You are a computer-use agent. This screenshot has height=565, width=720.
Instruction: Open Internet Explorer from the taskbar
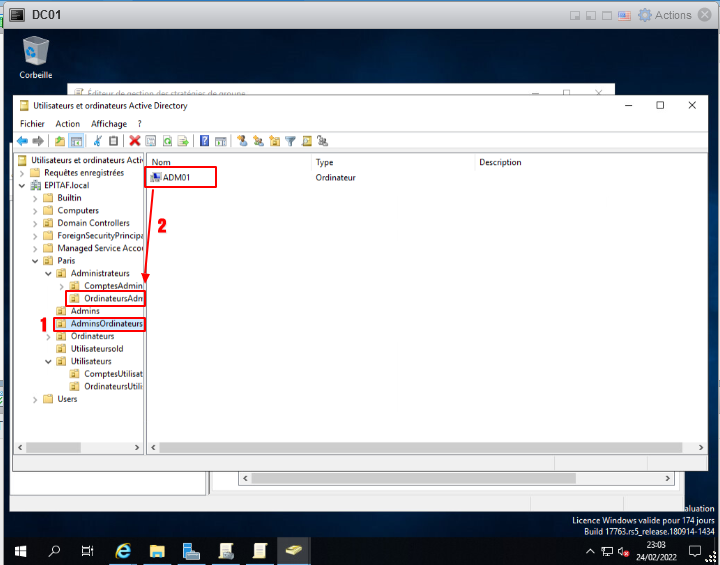[124, 551]
